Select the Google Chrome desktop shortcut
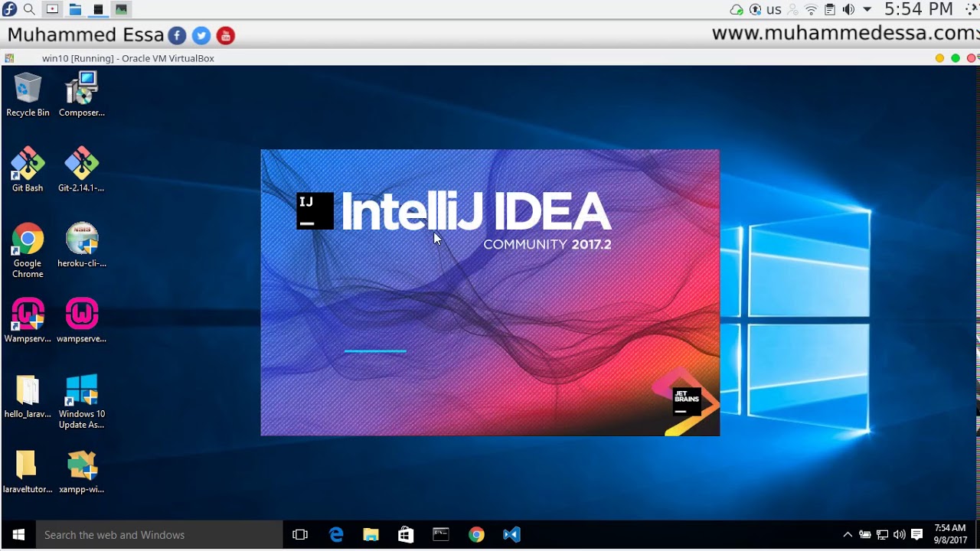980x551 pixels. [x=28, y=250]
